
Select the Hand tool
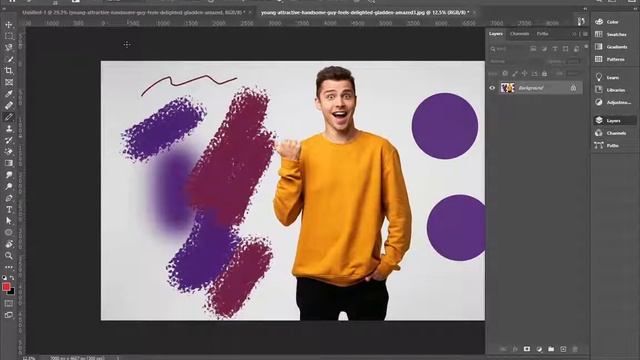click(9, 244)
